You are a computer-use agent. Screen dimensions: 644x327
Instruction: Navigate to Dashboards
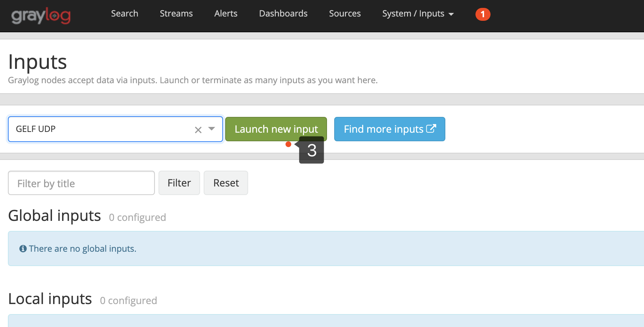(x=283, y=14)
